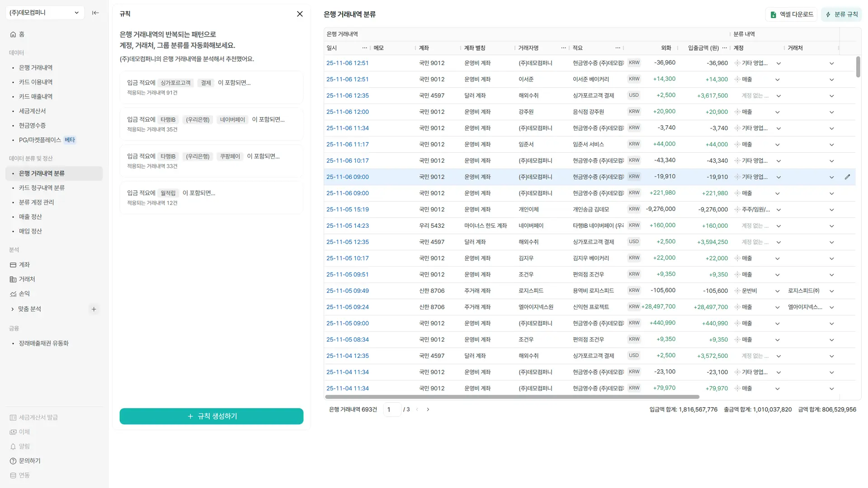Click the page number input field

[x=392, y=409]
